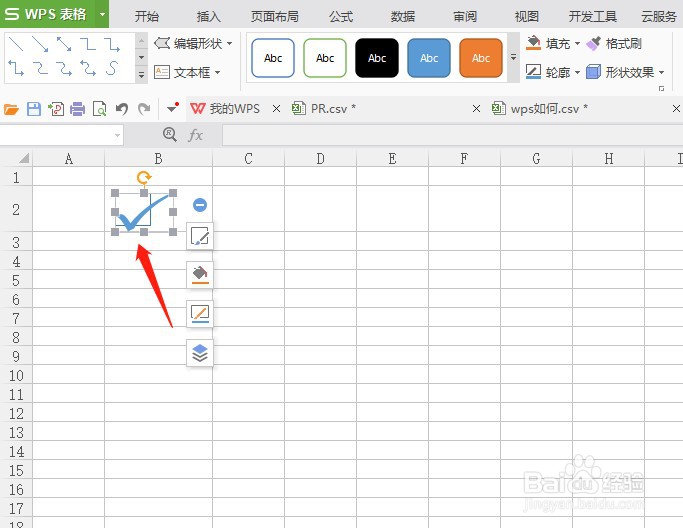Click the floating fill bucket icon
Viewport: 683px width, 528px height.
(x=200, y=274)
